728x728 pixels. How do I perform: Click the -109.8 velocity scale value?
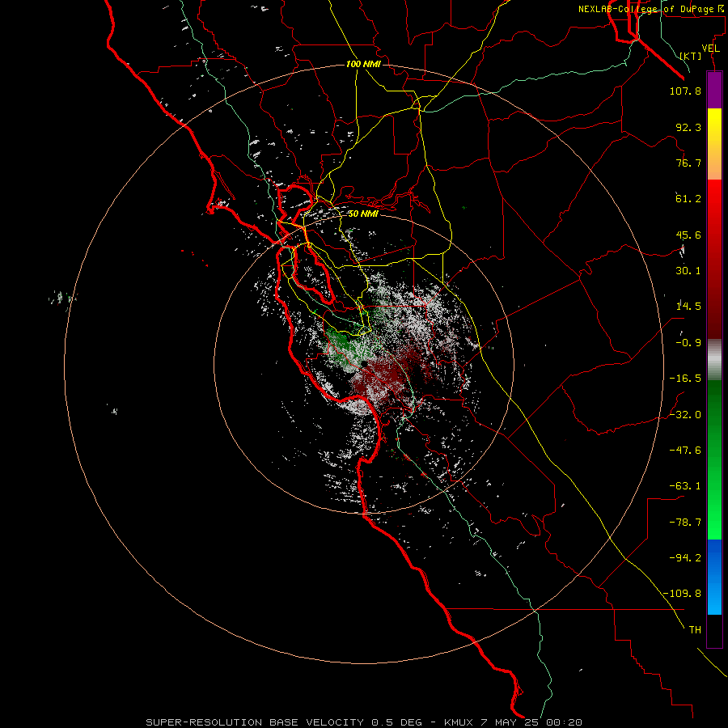coord(682,594)
